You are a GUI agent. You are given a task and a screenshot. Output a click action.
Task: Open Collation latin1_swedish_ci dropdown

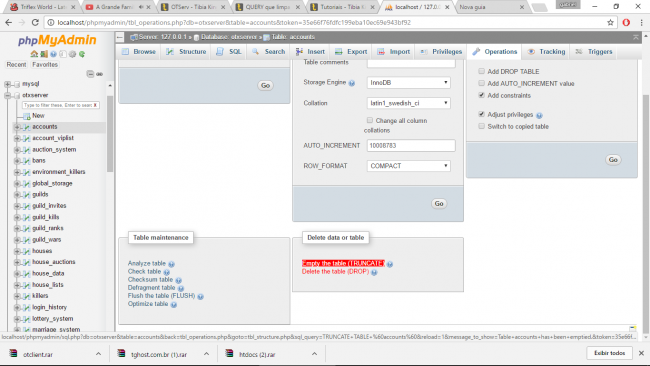408,103
